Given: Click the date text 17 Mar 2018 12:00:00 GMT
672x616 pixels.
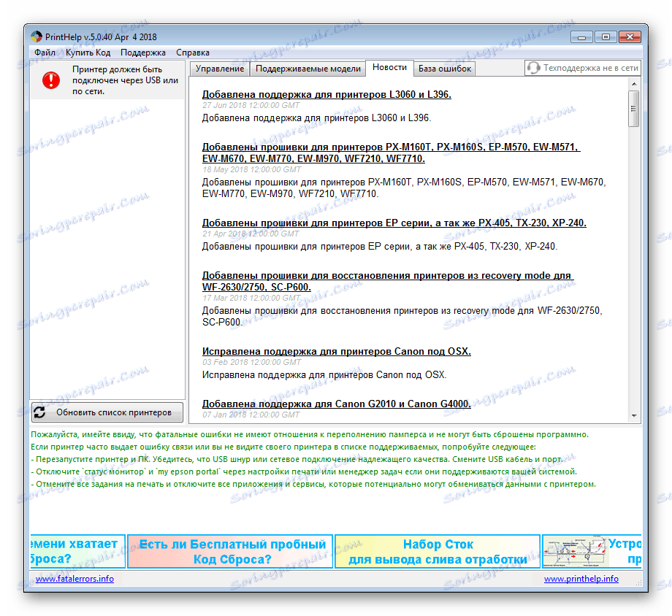Looking at the screenshot, I should (x=251, y=299).
